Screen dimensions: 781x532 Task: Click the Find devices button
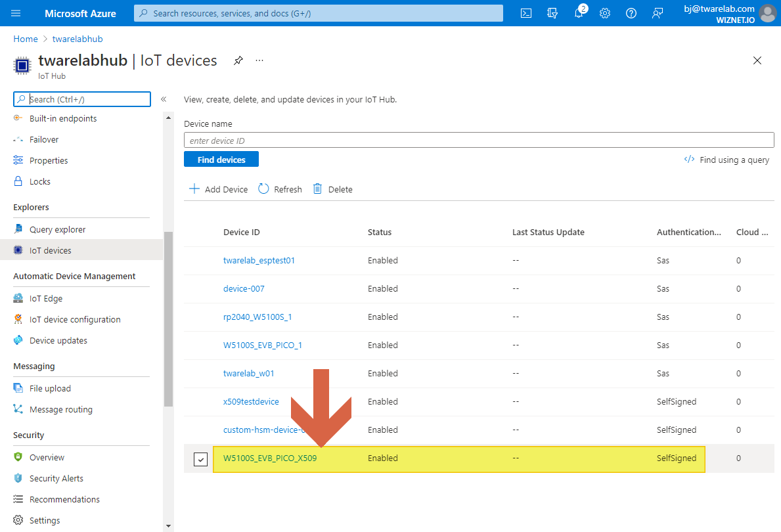pyautogui.click(x=221, y=160)
